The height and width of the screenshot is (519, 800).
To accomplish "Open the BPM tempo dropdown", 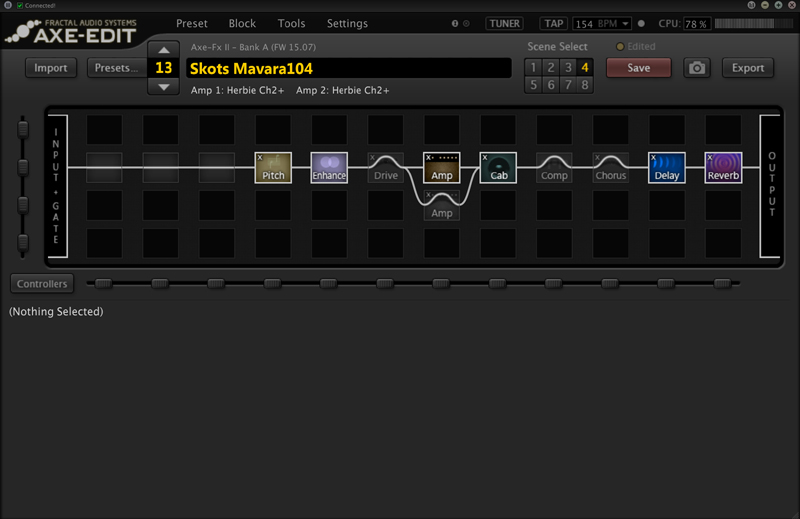I will click(625, 23).
